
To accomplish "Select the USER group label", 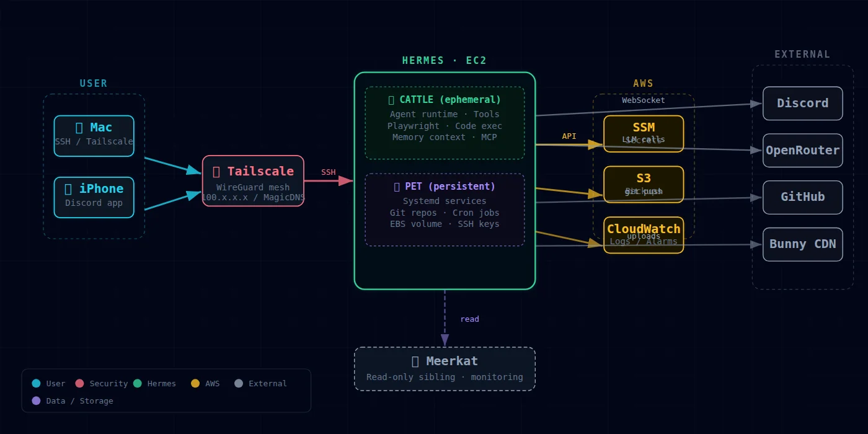I will (93, 82).
